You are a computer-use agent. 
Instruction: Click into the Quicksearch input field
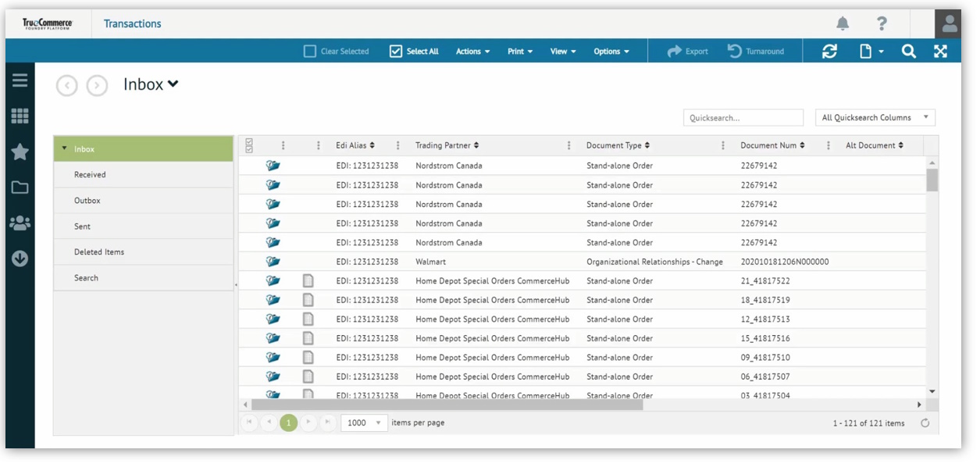743,118
